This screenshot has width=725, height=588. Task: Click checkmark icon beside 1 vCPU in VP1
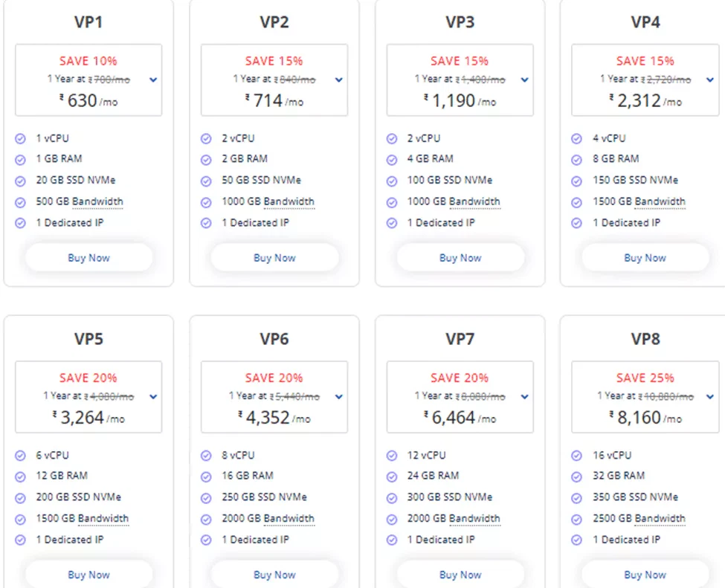coord(20,138)
